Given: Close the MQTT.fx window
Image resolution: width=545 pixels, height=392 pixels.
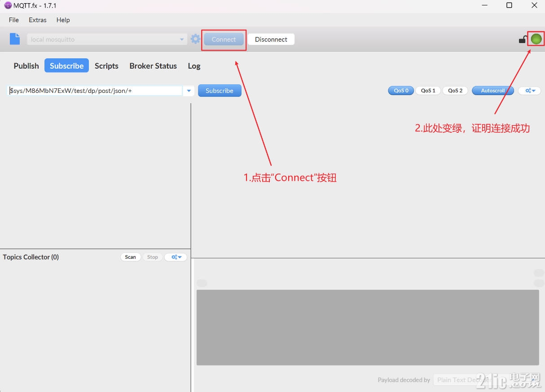Looking at the screenshot, I should point(534,5).
